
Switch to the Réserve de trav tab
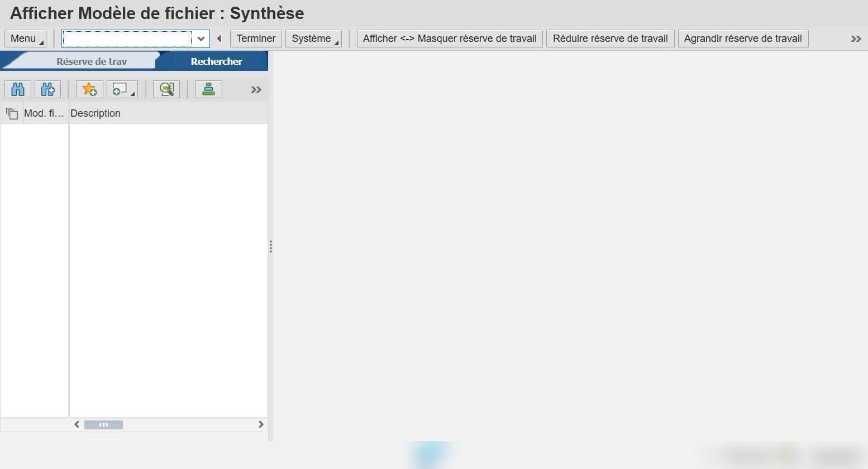(92, 61)
